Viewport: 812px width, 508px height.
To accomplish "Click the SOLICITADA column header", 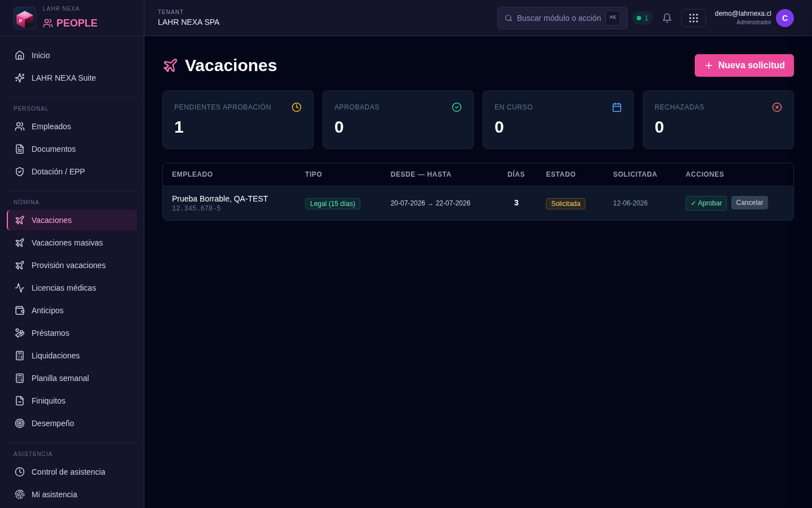I will [x=635, y=174].
